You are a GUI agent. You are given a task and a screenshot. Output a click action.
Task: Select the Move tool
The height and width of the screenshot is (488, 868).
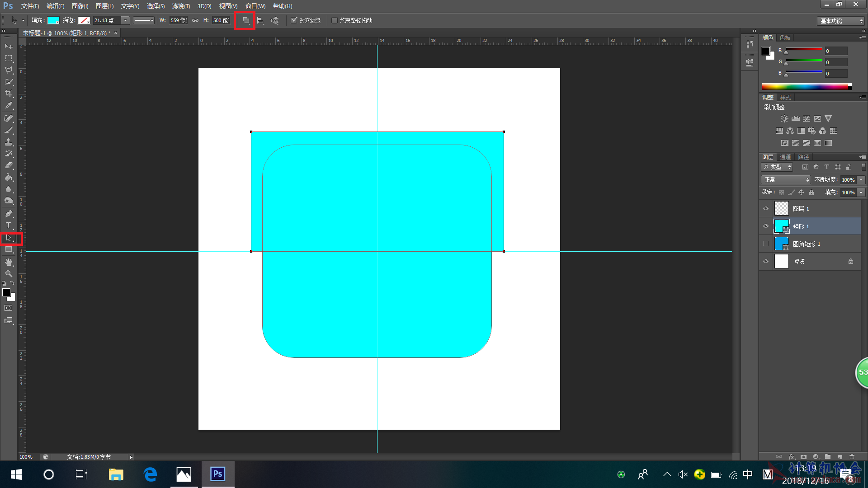9,46
